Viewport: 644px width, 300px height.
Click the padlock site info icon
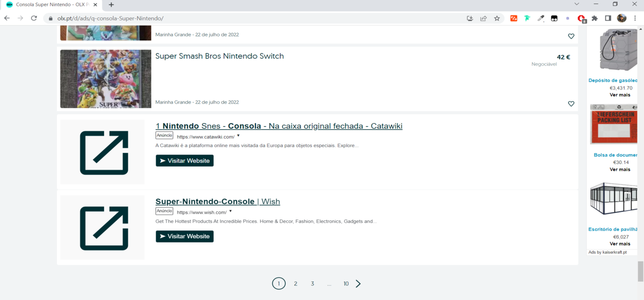51,18
